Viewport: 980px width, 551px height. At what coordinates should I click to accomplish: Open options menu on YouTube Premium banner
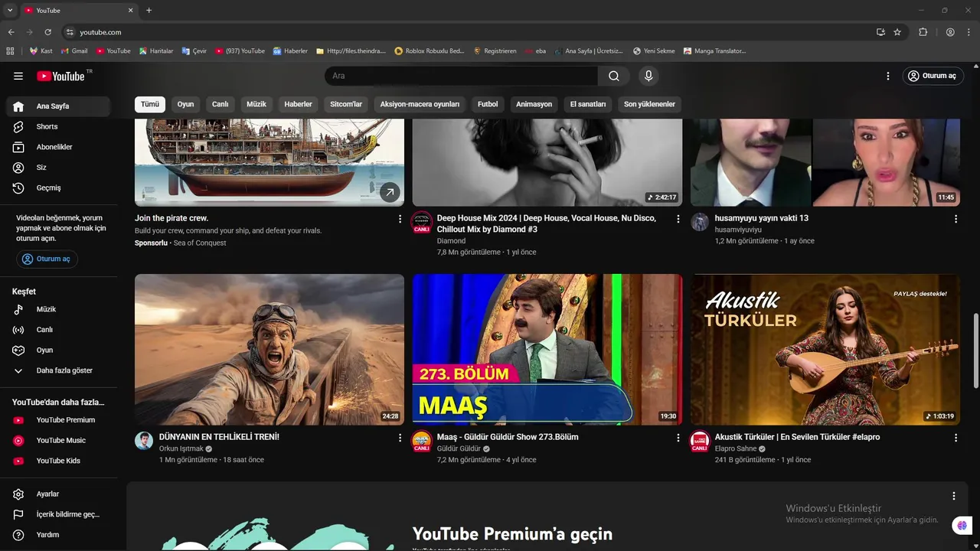coord(954,496)
